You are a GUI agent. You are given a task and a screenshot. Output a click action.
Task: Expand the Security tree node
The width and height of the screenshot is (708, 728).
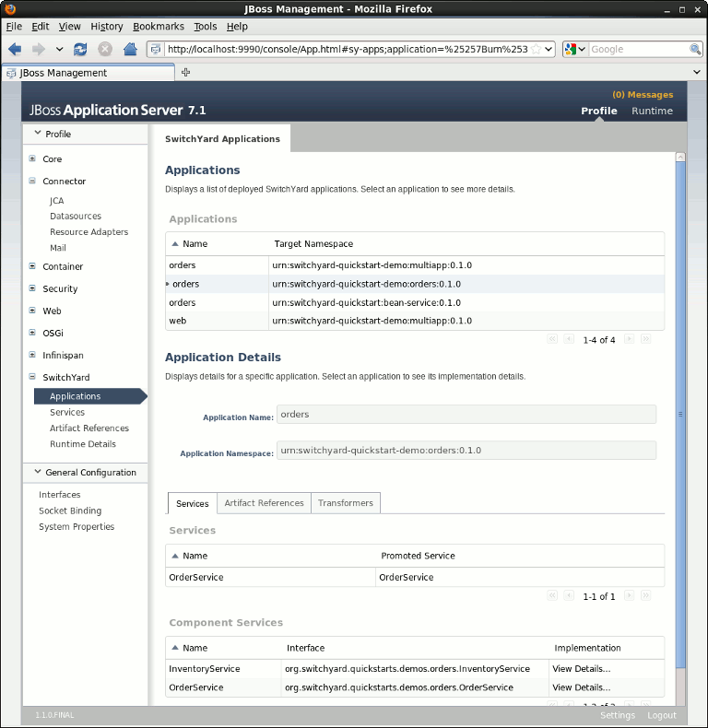(32, 288)
